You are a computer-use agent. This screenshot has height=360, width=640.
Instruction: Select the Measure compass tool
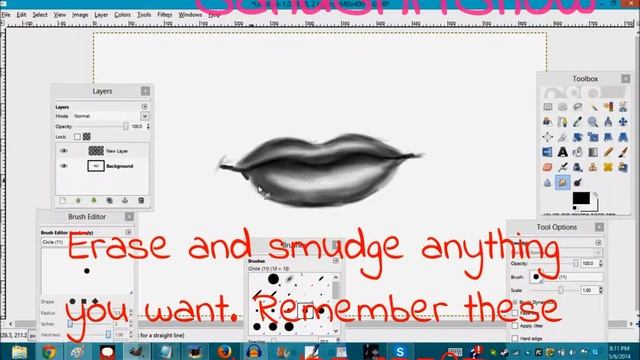[x=608, y=122]
